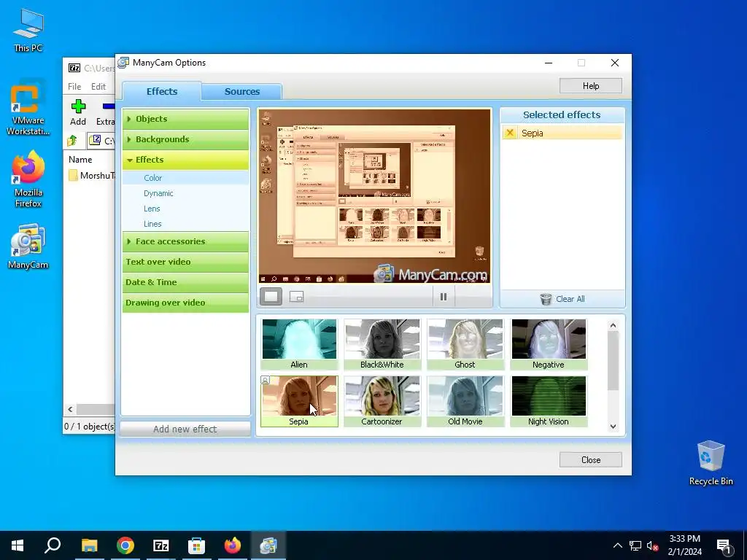Select the Recycle Bin desktop icon
Viewport: 747px width, 560px height.
click(711, 463)
